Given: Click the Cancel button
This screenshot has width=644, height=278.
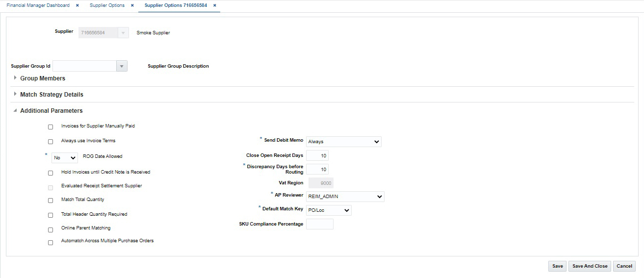Looking at the screenshot, I should pos(624,266).
